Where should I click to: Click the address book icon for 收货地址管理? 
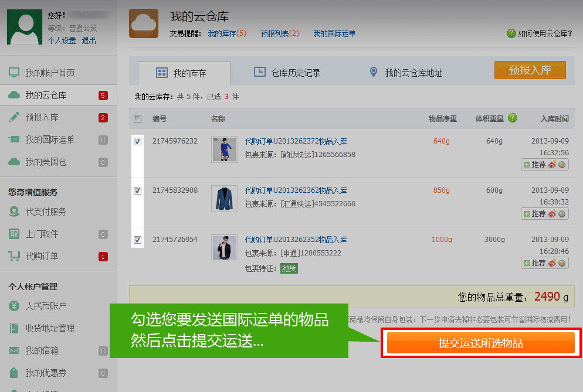(x=14, y=328)
